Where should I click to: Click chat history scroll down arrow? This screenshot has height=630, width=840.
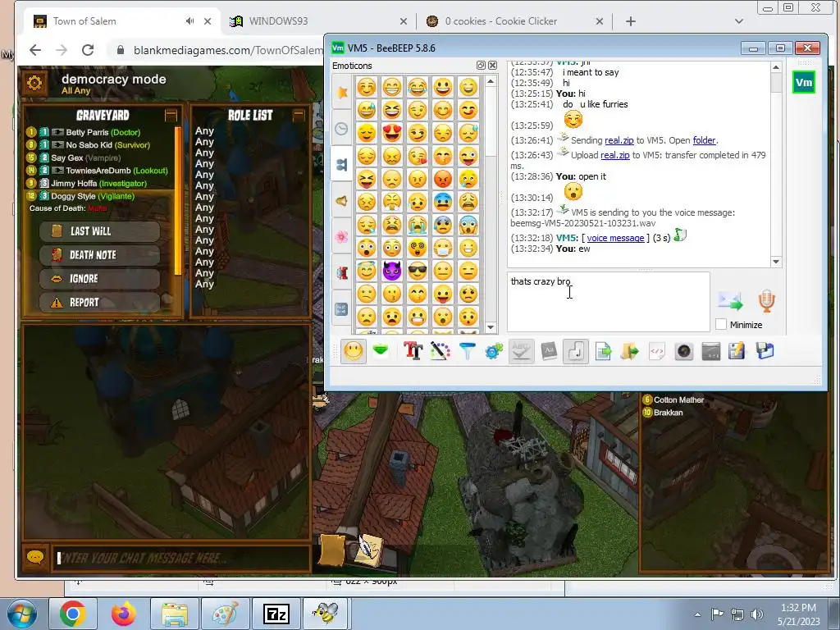pos(776,262)
